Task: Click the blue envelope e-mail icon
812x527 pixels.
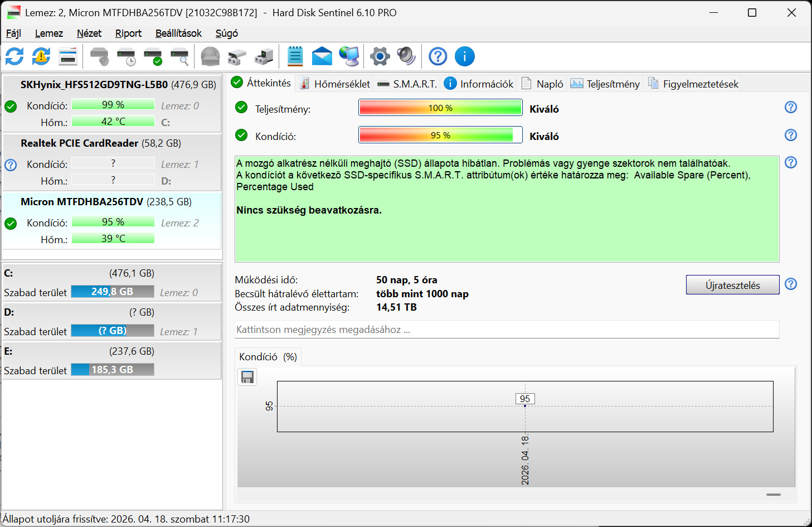Action: pyautogui.click(x=322, y=56)
